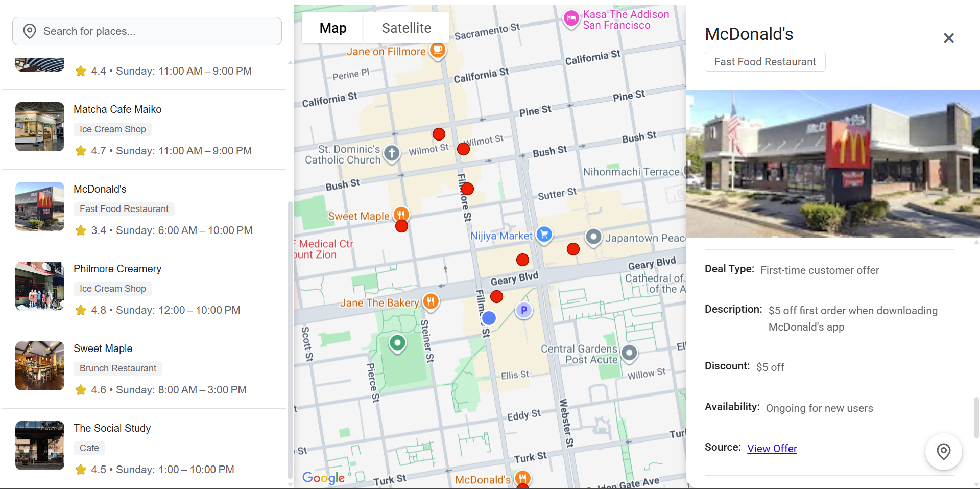Click the green park pin near Steiner St
The height and width of the screenshot is (489, 980).
point(397,343)
